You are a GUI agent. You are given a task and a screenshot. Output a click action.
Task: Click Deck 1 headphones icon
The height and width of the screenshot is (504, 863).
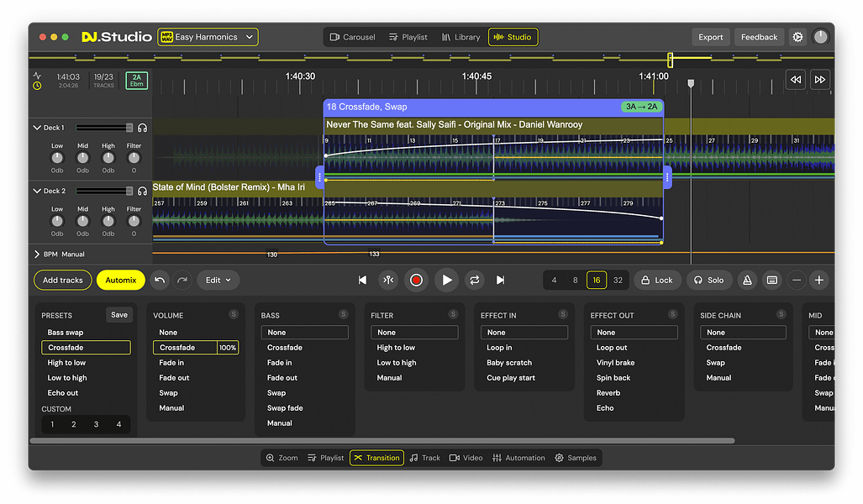(x=143, y=128)
